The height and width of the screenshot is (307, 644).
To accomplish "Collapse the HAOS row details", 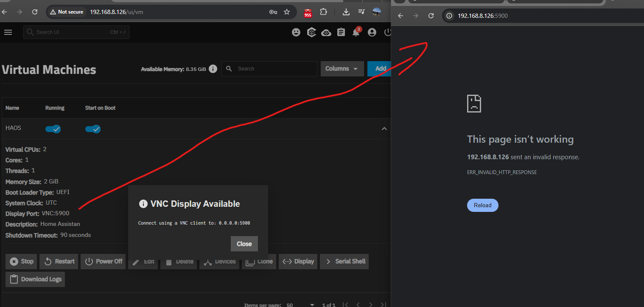I will 384,129.
